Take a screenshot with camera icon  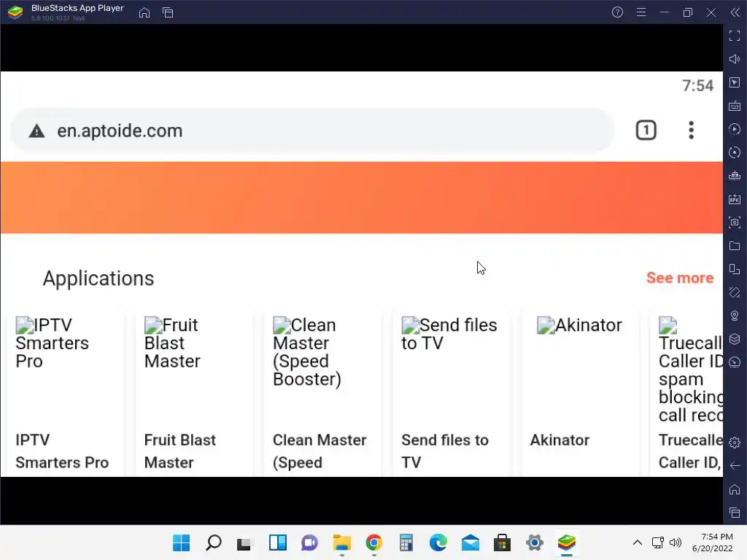(x=735, y=222)
